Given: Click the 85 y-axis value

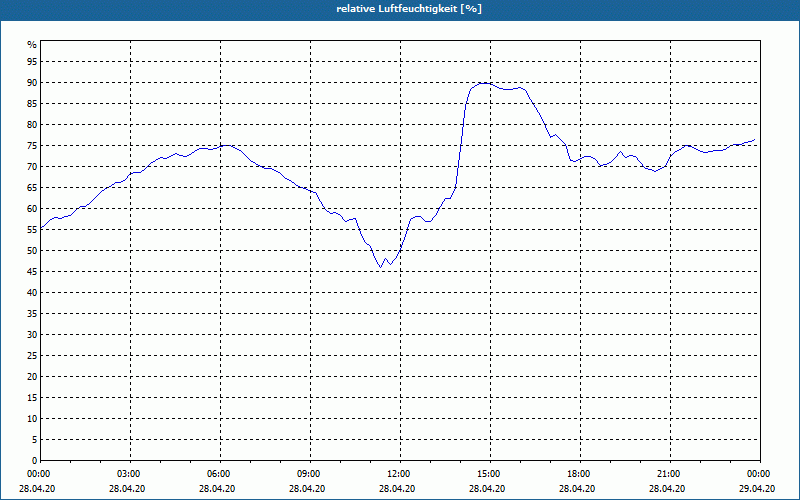Looking at the screenshot, I should [32, 104].
